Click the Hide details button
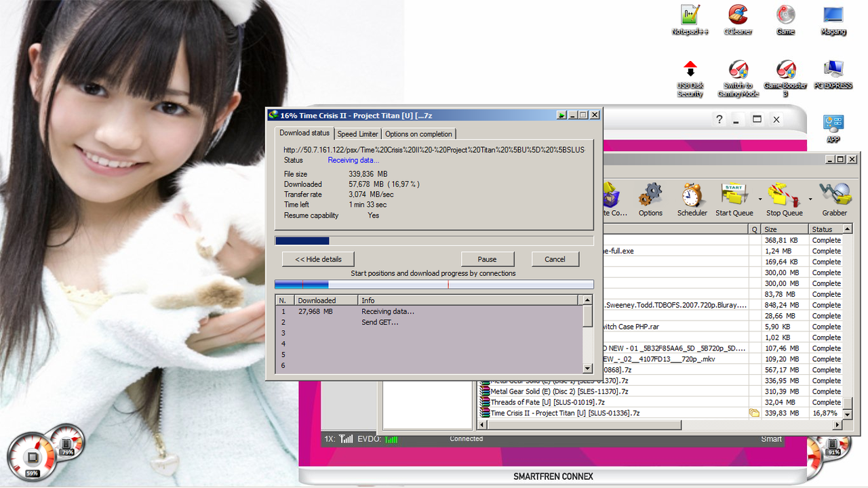This screenshot has height=488, width=868. click(319, 259)
